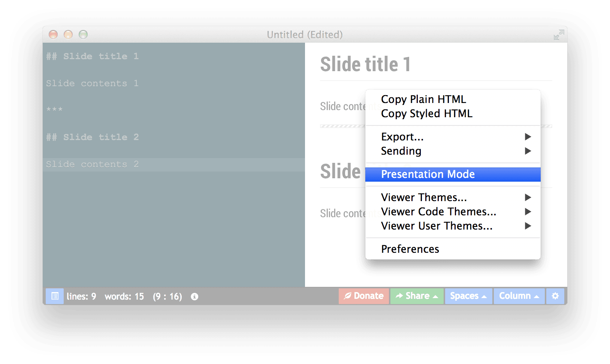Select Presentation Mode from the context menu
The height and width of the screenshot is (364, 610).
(428, 175)
